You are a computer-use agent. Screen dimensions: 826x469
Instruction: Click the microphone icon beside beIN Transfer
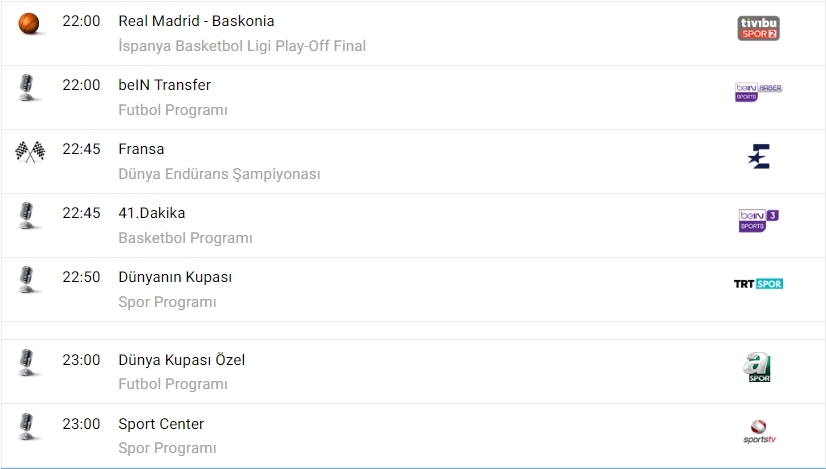[28, 87]
